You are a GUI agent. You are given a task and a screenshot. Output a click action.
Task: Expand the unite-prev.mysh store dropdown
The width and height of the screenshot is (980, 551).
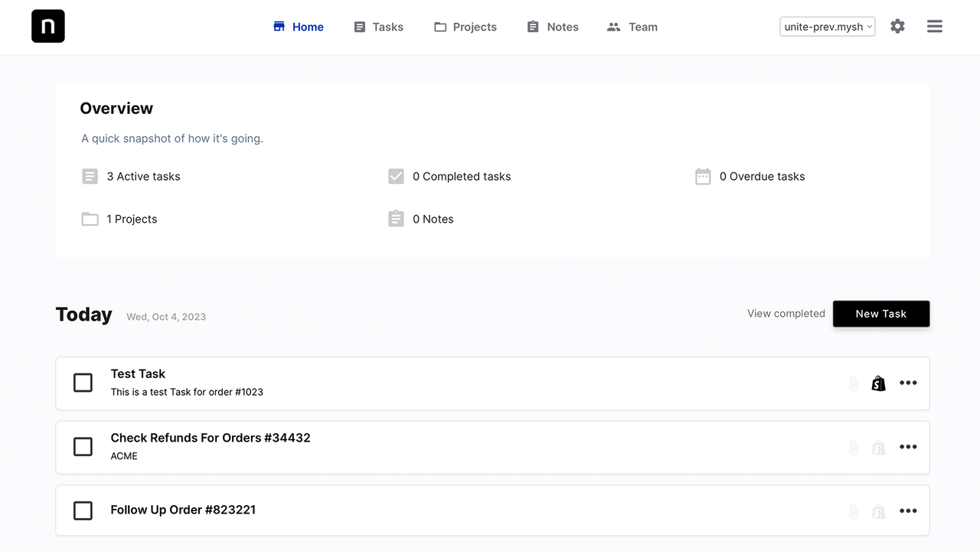coord(828,27)
